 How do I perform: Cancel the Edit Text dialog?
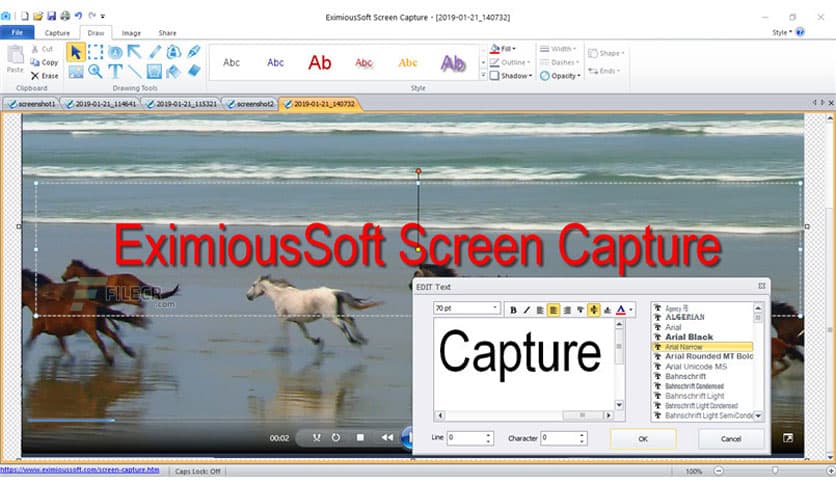coord(731,439)
